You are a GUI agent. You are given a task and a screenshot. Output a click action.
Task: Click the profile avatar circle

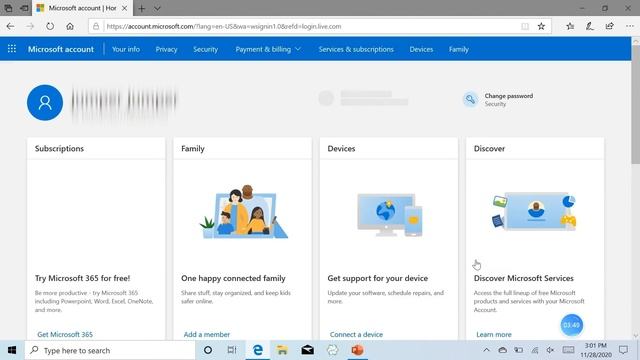pyautogui.click(x=45, y=102)
